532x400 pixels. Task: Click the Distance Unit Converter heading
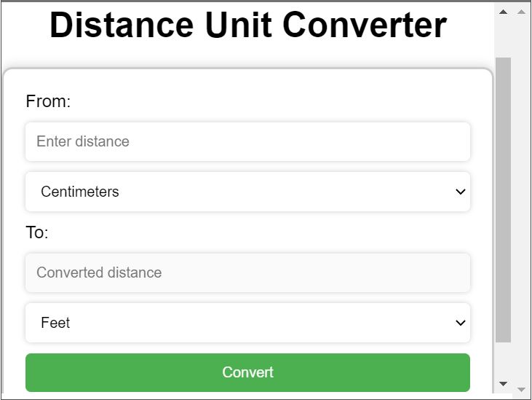[247, 26]
